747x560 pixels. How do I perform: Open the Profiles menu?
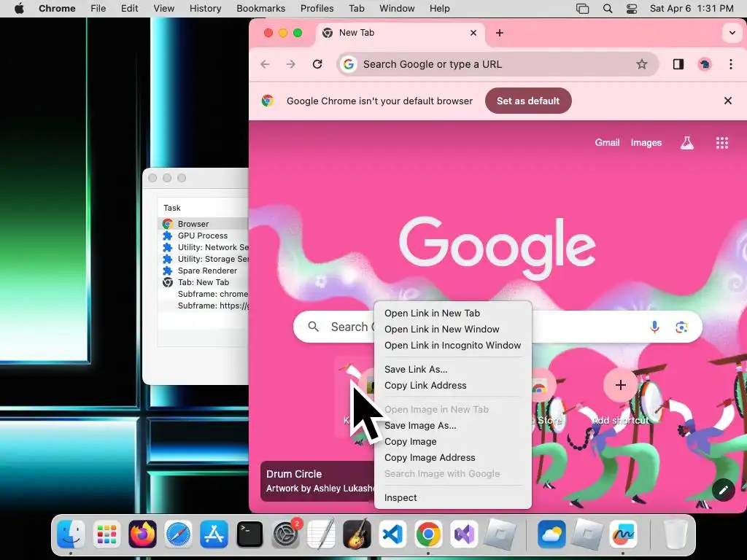[317, 9]
